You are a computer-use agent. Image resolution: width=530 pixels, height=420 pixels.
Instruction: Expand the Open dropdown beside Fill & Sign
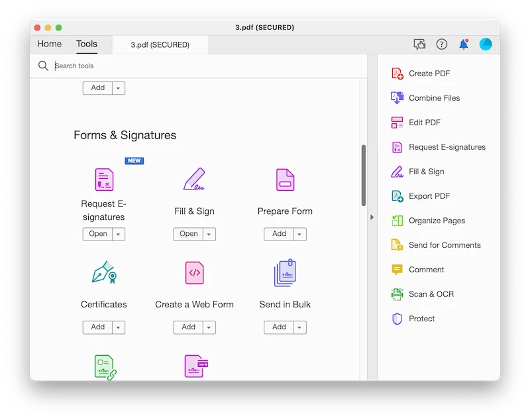(x=207, y=234)
